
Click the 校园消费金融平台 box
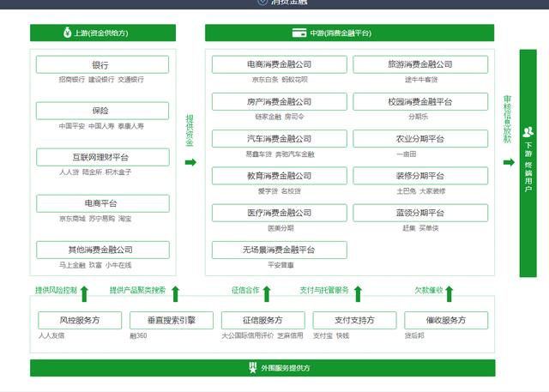tap(420, 101)
